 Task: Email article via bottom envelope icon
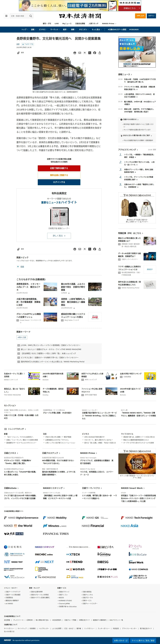80,249
